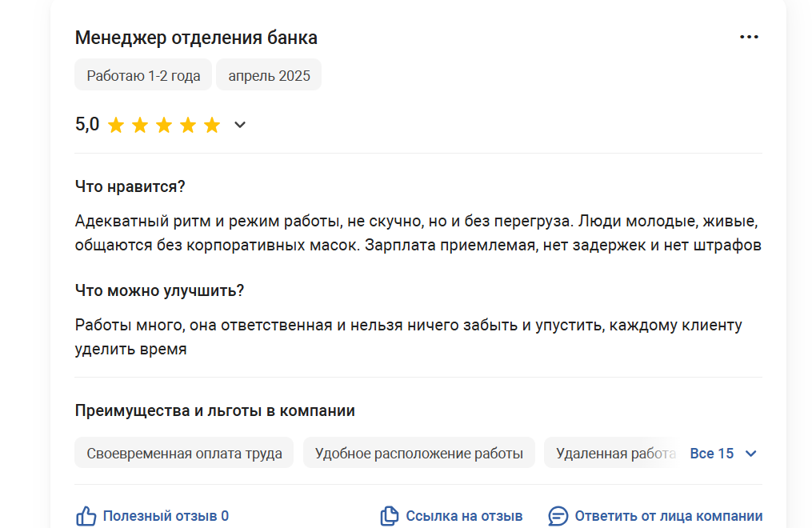Click the Менеджер отделения банка review title
This screenshot has width=812, height=528.
[196, 38]
